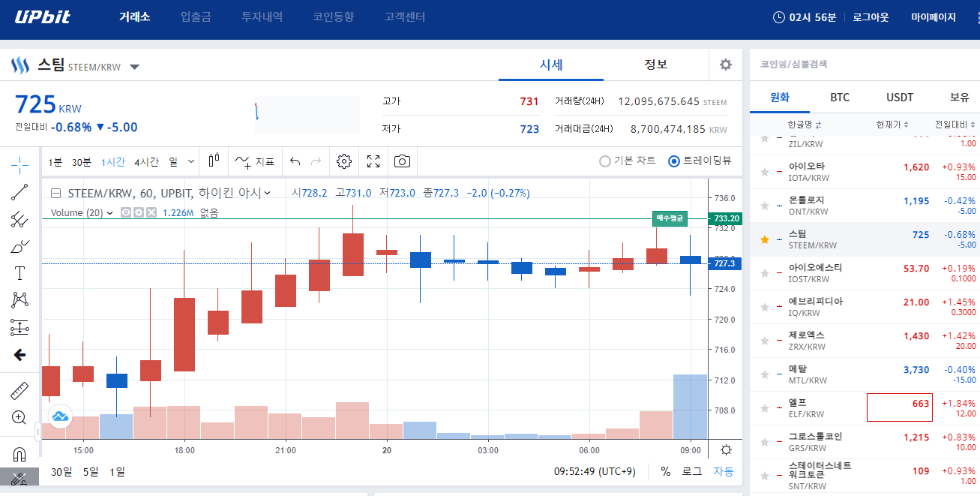
Task: Expand more time intervals dropdown
Action: coord(190,161)
